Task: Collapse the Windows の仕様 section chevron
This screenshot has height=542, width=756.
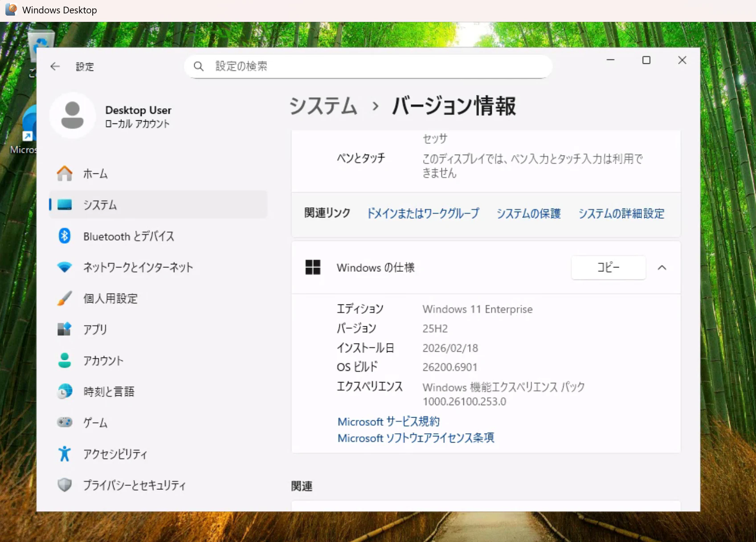Action: 662,267
